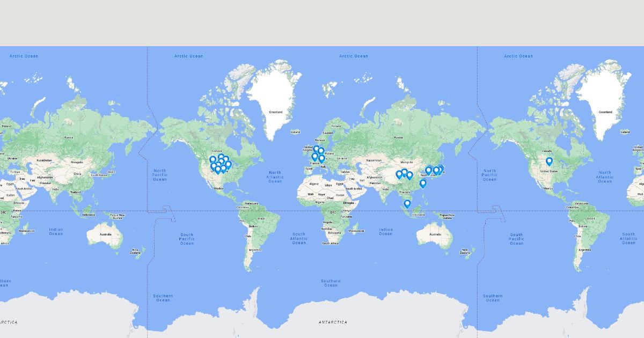Screen dimensions: 644x338
Task: Click the map marker near Singapore and Malaysia
Action: pos(407,204)
